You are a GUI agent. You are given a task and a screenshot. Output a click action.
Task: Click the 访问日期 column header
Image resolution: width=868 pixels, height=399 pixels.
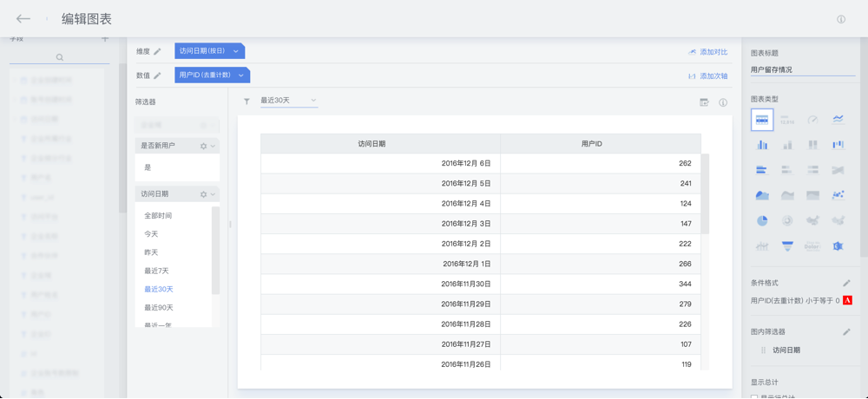click(x=381, y=143)
